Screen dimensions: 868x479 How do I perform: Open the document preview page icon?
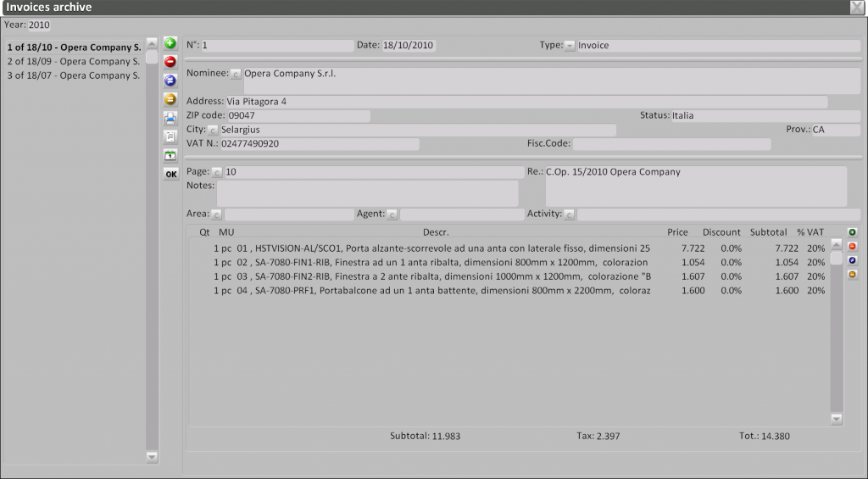coord(170,136)
